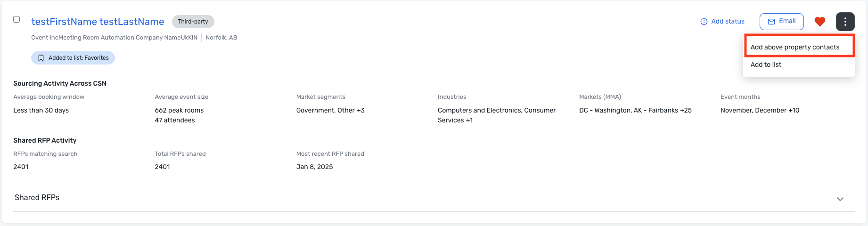Viewport: 868px width, 226px height.
Task: Click the RFPs matching search count 2401
Action: point(21,167)
